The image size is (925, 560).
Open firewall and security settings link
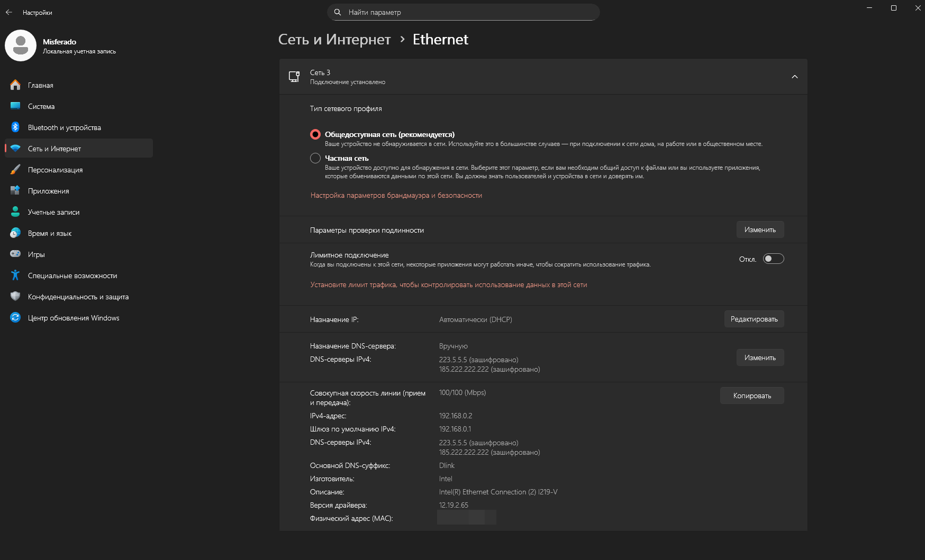point(396,195)
